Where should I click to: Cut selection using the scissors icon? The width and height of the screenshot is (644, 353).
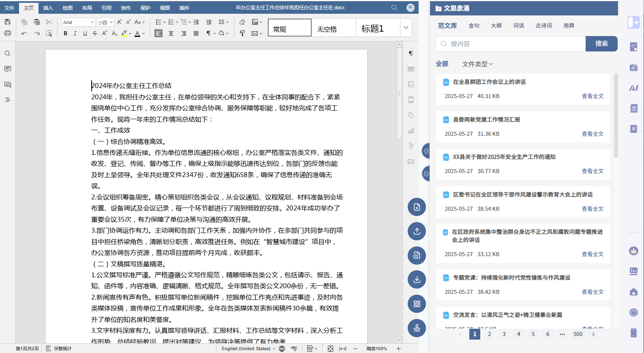pos(49,22)
